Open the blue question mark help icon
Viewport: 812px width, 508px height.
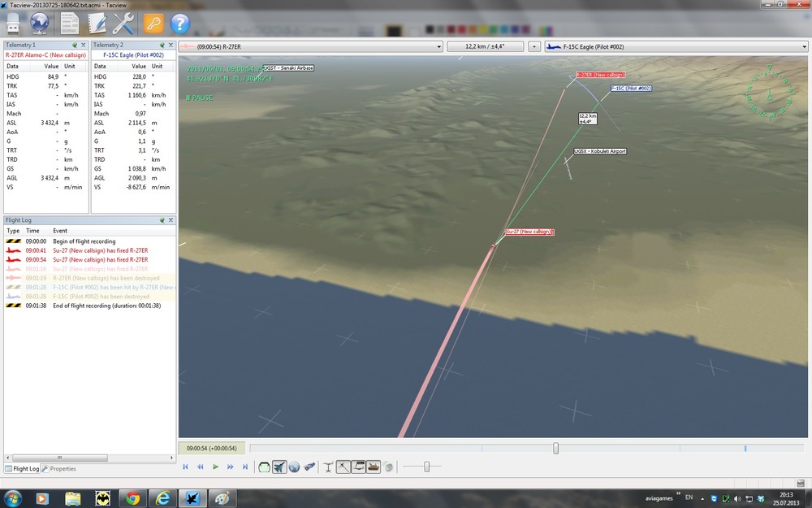(179, 24)
